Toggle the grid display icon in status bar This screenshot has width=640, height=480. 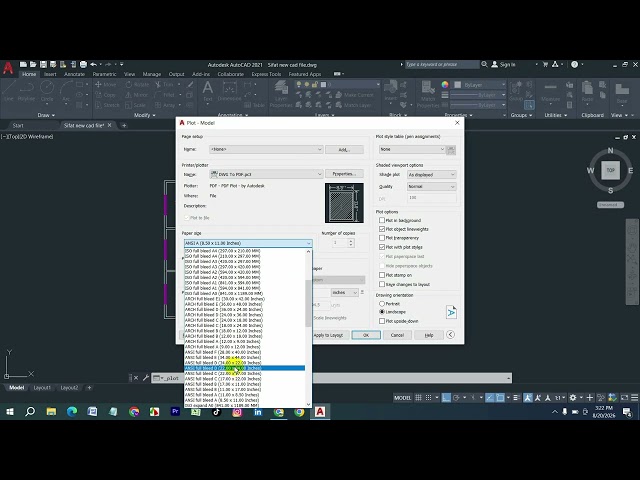pyautogui.click(x=418, y=398)
